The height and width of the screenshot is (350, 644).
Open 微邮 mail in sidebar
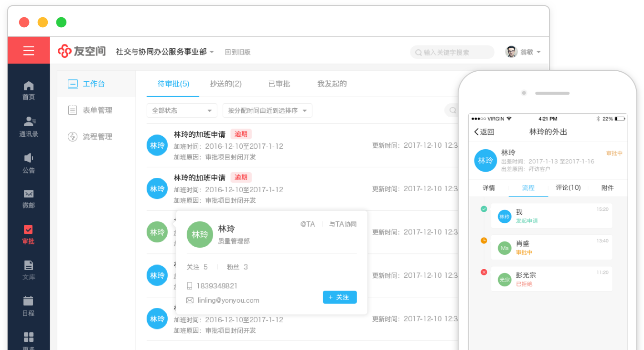pyautogui.click(x=29, y=199)
